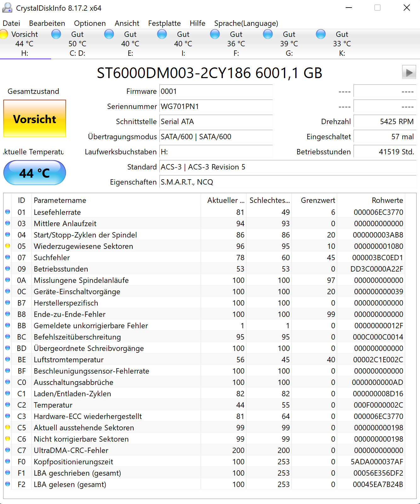The width and height of the screenshot is (420, 504).
Task: Select the Lesefehlerrate attribute row
Action: coord(204,212)
